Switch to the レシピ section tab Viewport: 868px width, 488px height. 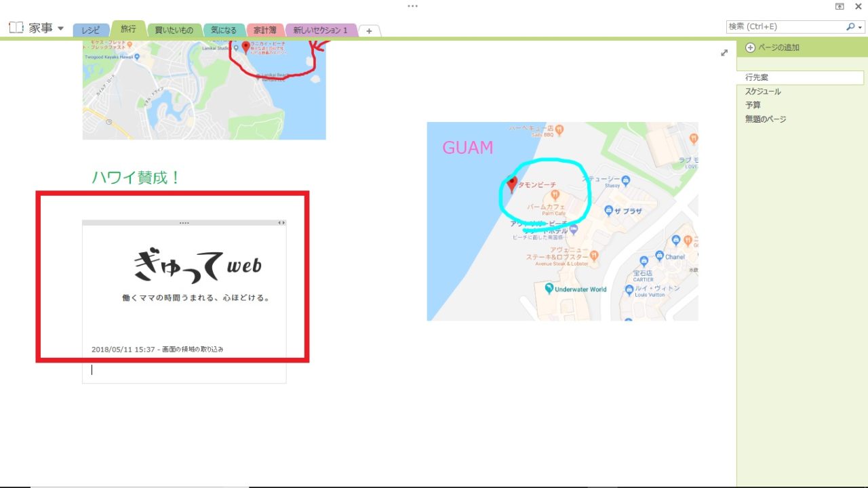click(x=90, y=30)
